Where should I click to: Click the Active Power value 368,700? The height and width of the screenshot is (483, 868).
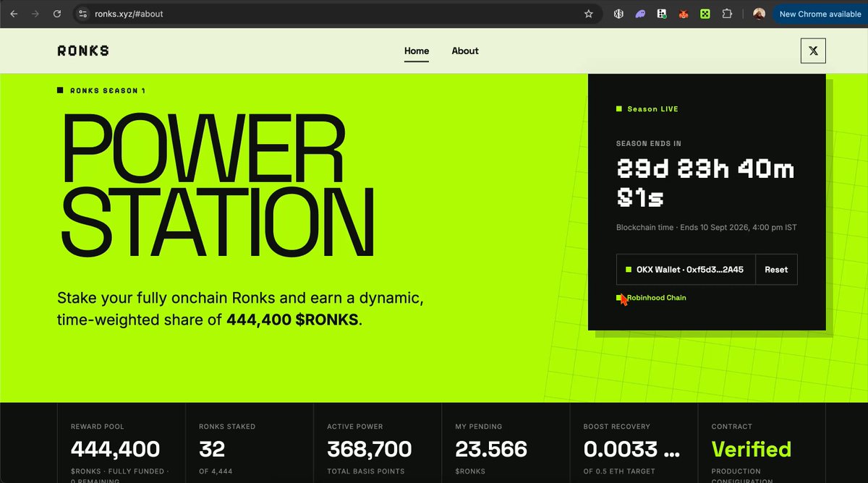pyautogui.click(x=370, y=449)
